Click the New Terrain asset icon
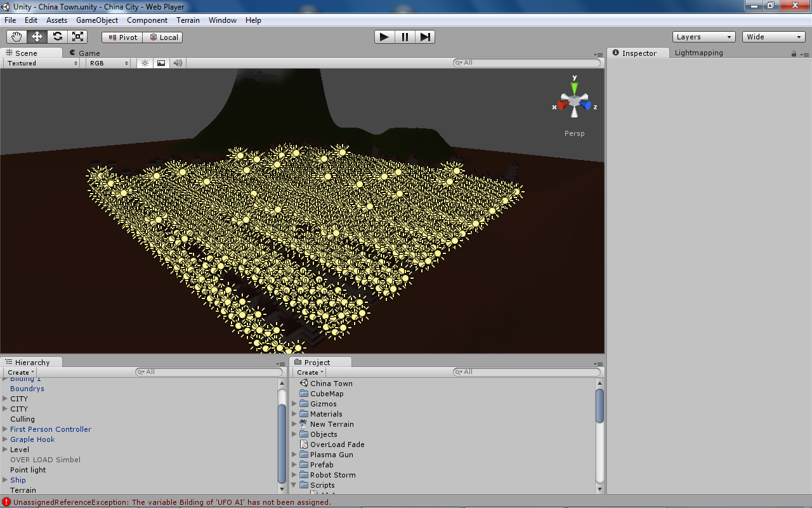The image size is (812, 508). tap(304, 424)
